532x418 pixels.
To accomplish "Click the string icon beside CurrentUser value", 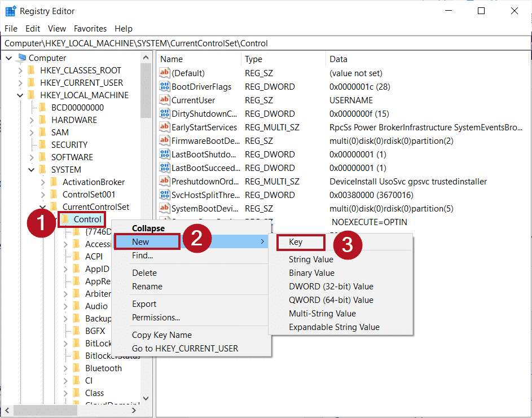I will pyautogui.click(x=165, y=100).
